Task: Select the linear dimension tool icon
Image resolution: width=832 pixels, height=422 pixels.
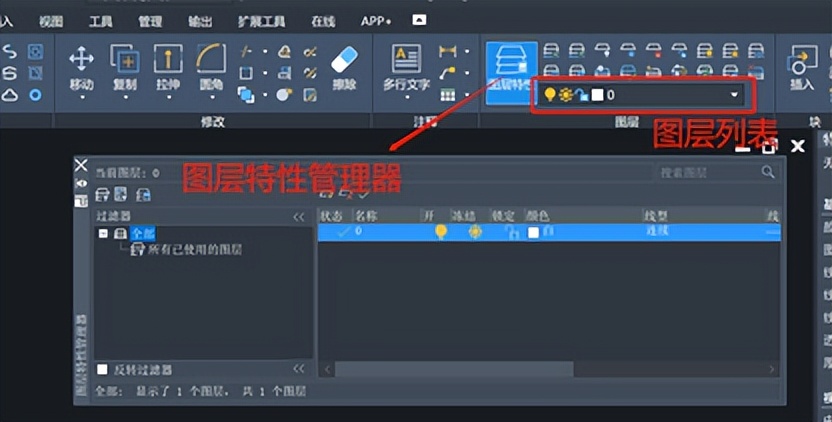Action: pos(448,51)
